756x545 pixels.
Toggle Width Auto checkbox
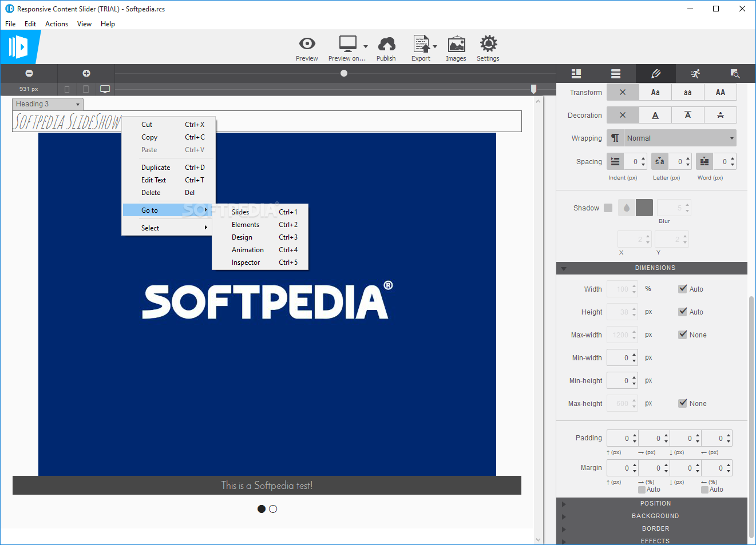pos(682,289)
